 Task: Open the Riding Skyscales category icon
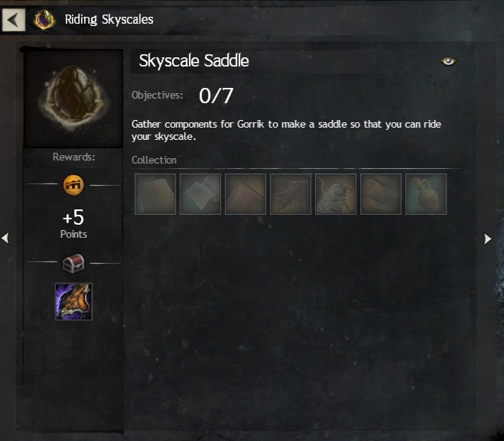click(44, 20)
